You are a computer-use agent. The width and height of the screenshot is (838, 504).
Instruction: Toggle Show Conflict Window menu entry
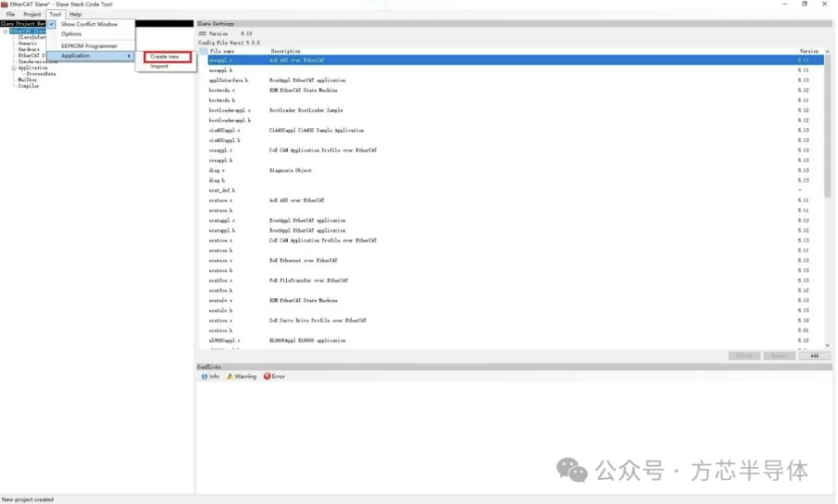coord(90,24)
